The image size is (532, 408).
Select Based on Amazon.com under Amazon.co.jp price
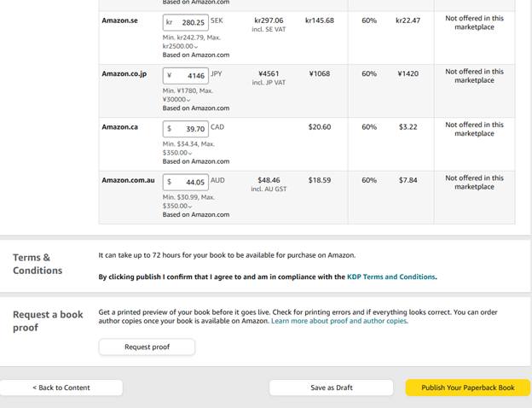click(x=196, y=108)
